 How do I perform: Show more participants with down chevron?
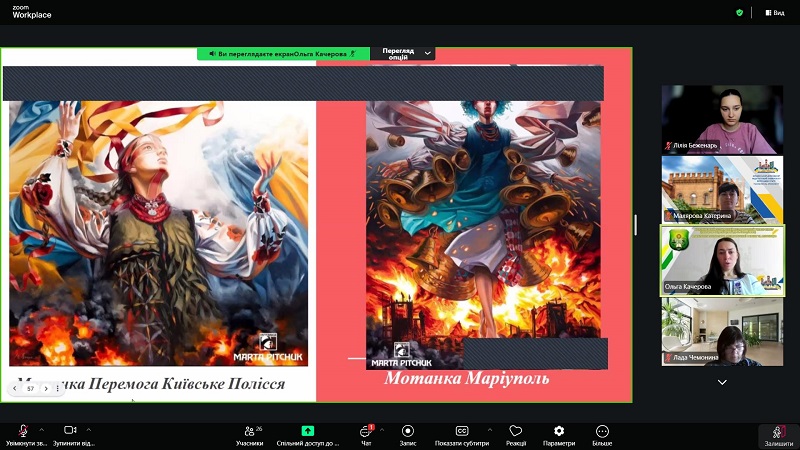[x=722, y=382]
